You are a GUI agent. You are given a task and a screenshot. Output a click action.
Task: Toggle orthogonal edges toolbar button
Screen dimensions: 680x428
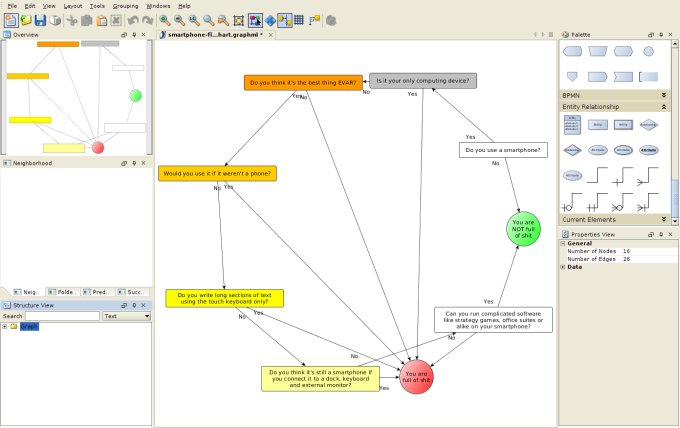point(285,20)
